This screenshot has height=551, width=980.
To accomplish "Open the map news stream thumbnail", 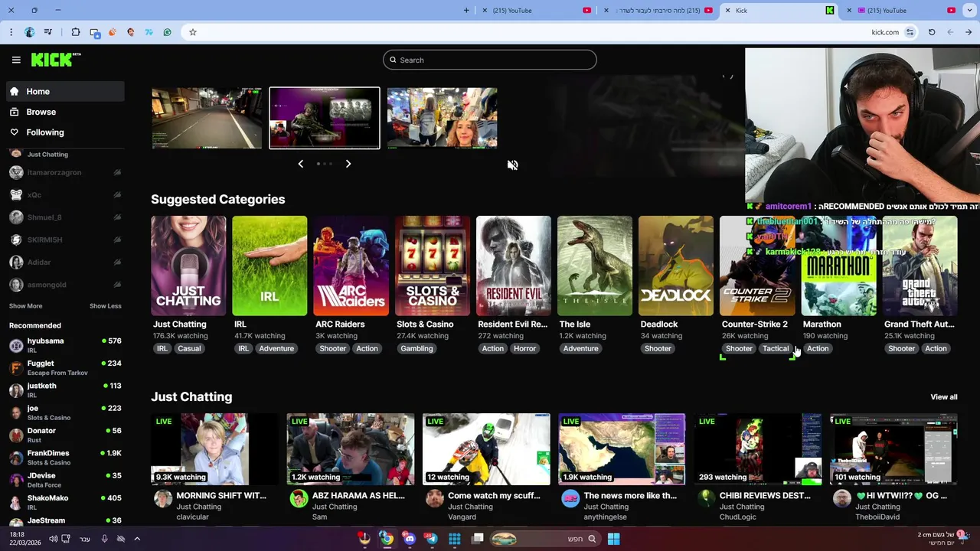I will pyautogui.click(x=622, y=449).
